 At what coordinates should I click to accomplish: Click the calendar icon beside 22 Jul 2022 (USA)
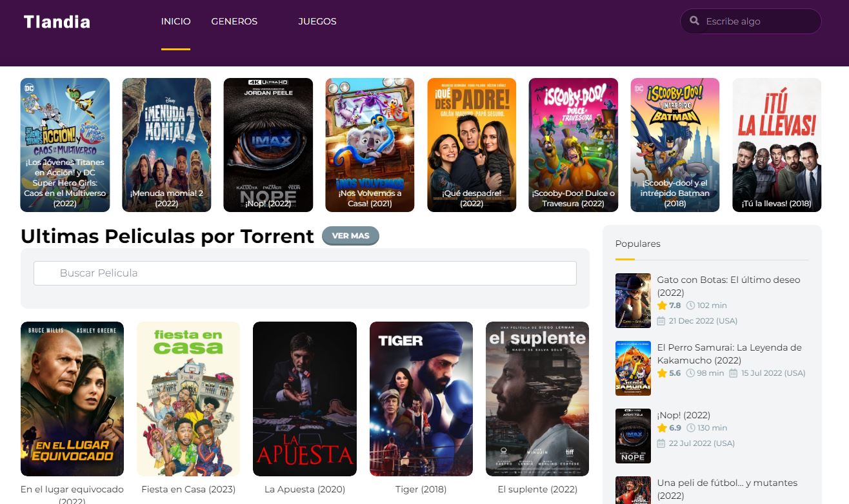click(662, 443)
